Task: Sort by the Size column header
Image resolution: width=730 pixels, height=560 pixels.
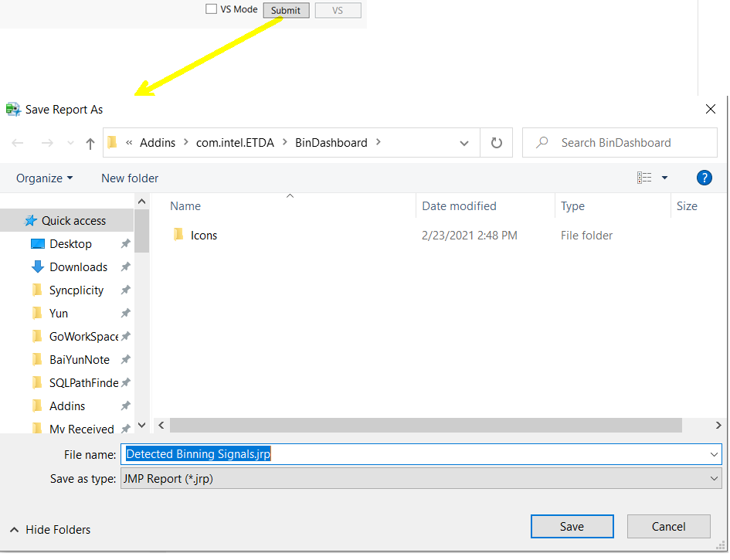Action: point(687,205)
